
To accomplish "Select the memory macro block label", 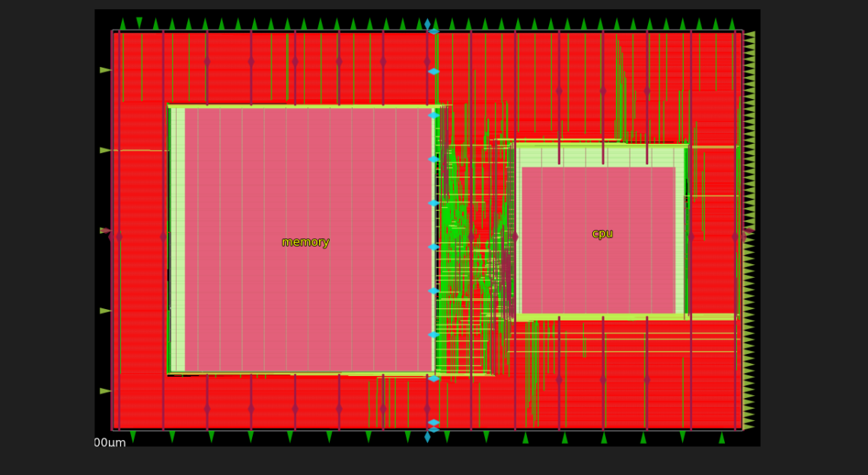I will click(x=305, y=242).
